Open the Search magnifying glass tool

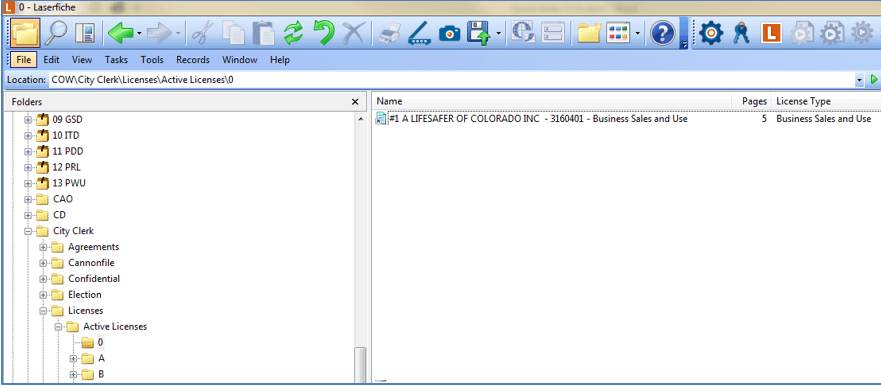56,34
